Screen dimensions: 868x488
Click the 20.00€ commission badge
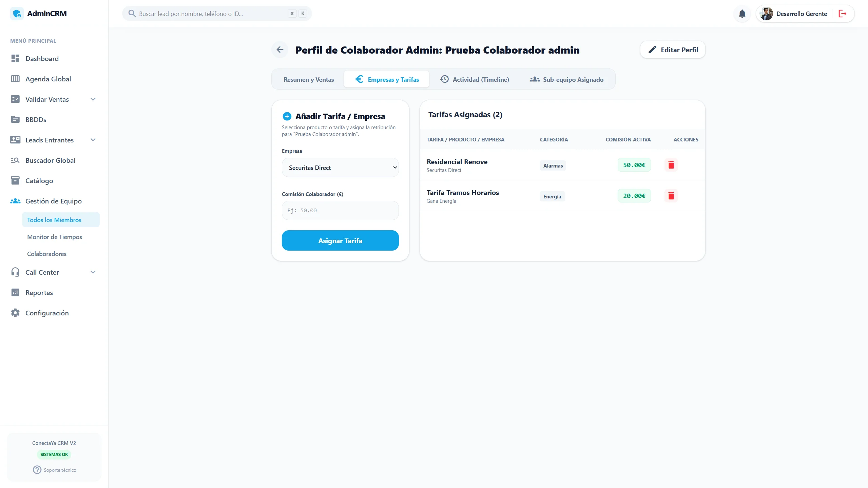click(x=634, y=196)
